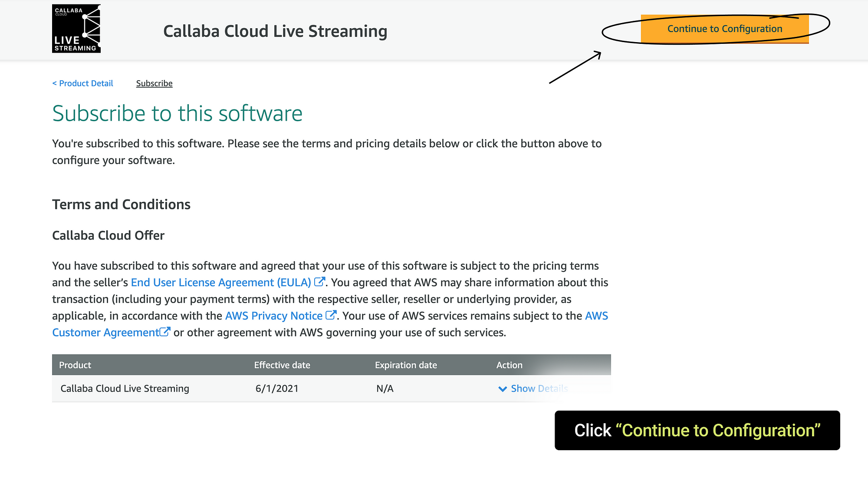Click external-link icon after AWS Privacy Notice

[x=331, y=315]
